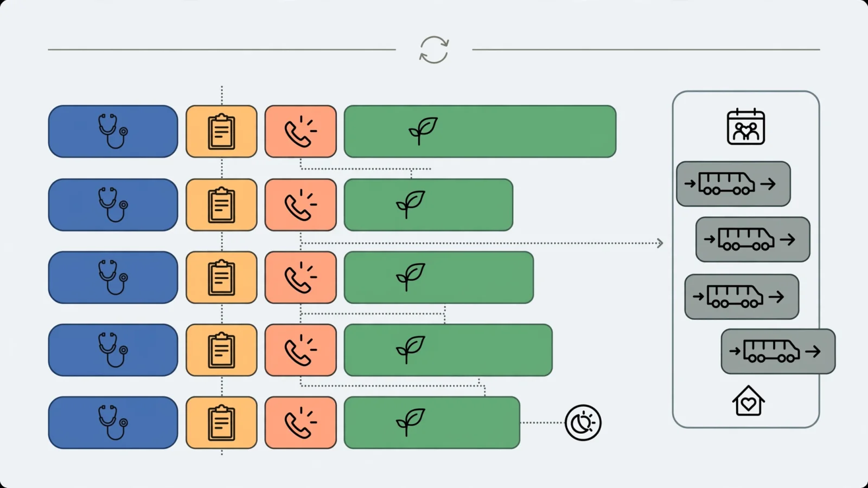This screenshot has height=488, width=868.
Task: Click the refresh cycle icon at top
Action: 434,50
